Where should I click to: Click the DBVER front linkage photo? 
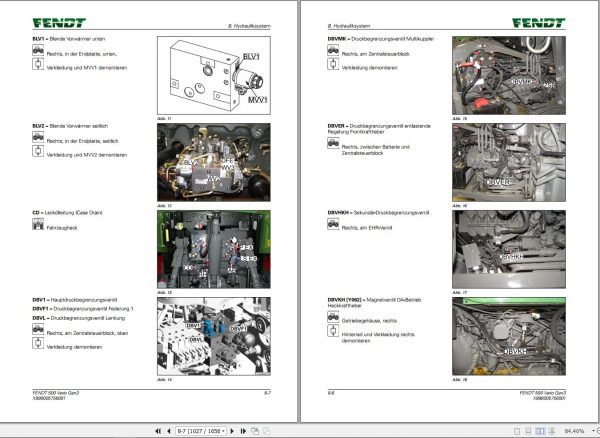[509, 162]
